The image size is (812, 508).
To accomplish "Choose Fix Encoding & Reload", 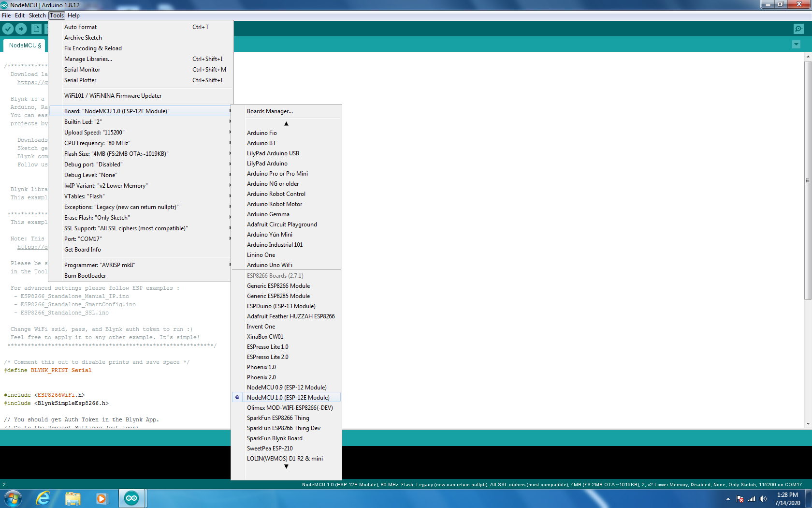I will [x=140, y=48].
